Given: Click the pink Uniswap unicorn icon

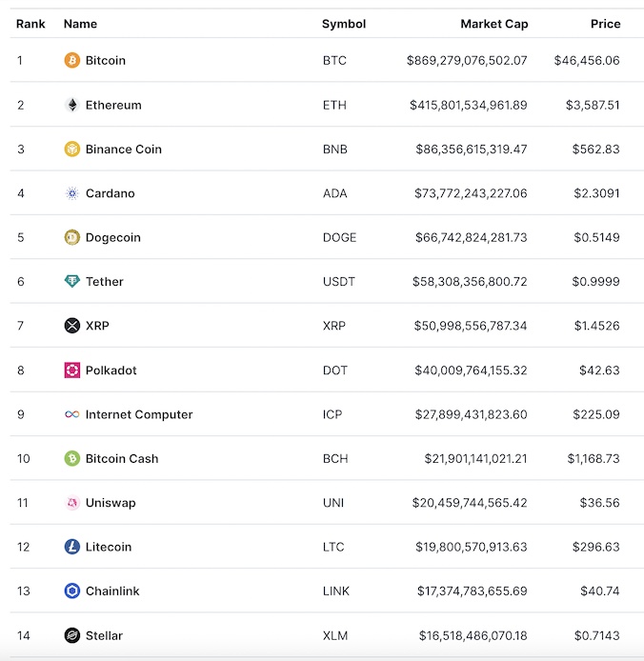Looking at the screenshot, I should 72,503.
